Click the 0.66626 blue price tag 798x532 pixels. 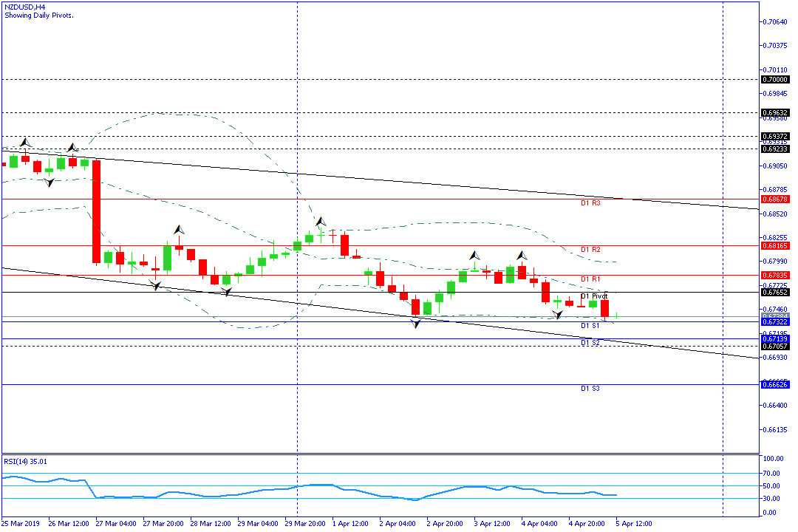(775, 385)
